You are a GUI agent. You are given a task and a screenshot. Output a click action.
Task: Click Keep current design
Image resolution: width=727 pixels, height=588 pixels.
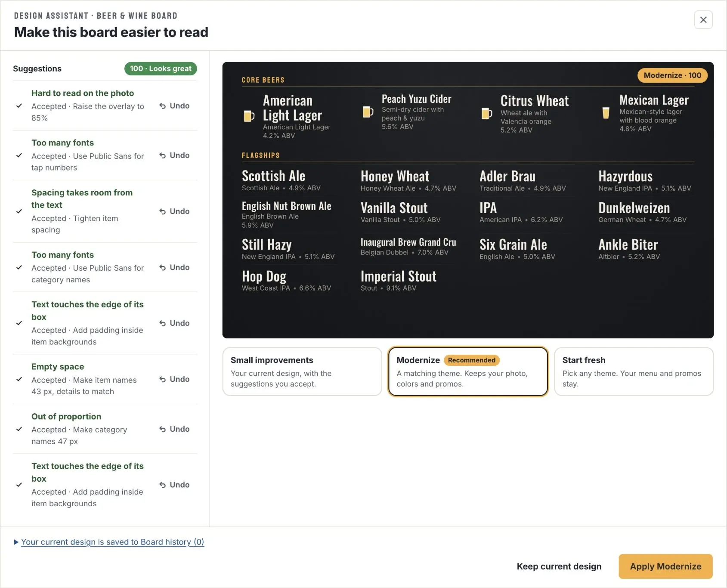559,566
